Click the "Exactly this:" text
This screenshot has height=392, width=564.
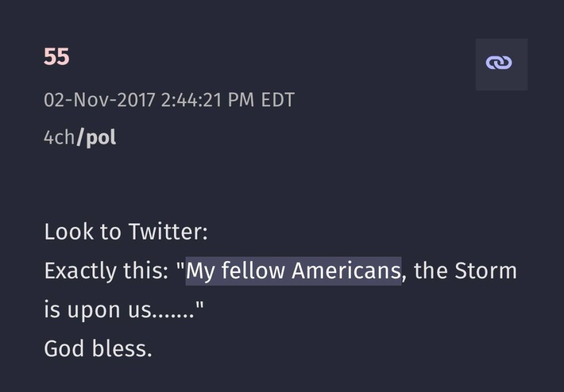pyautogui.click(x=106, y=271)
